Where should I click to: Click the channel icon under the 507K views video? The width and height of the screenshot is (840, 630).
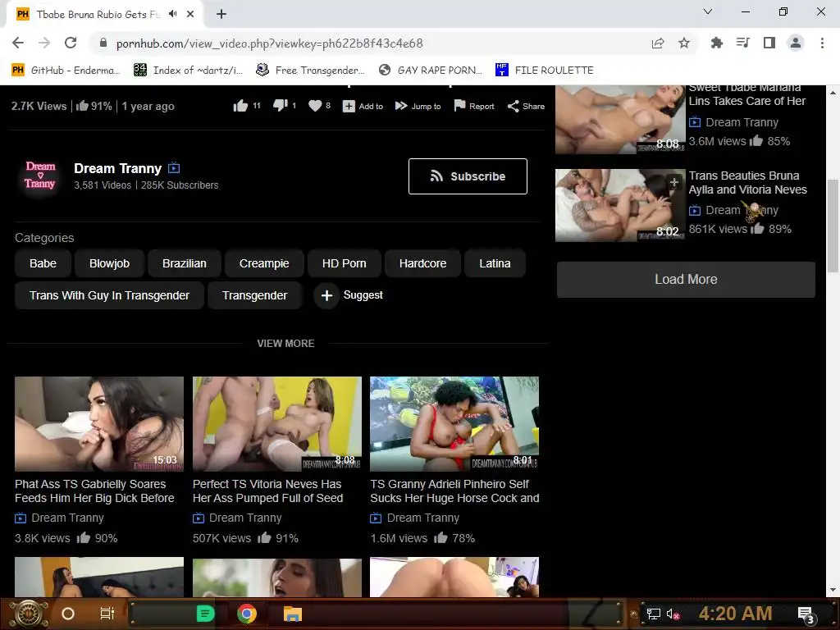pos(199,518)
